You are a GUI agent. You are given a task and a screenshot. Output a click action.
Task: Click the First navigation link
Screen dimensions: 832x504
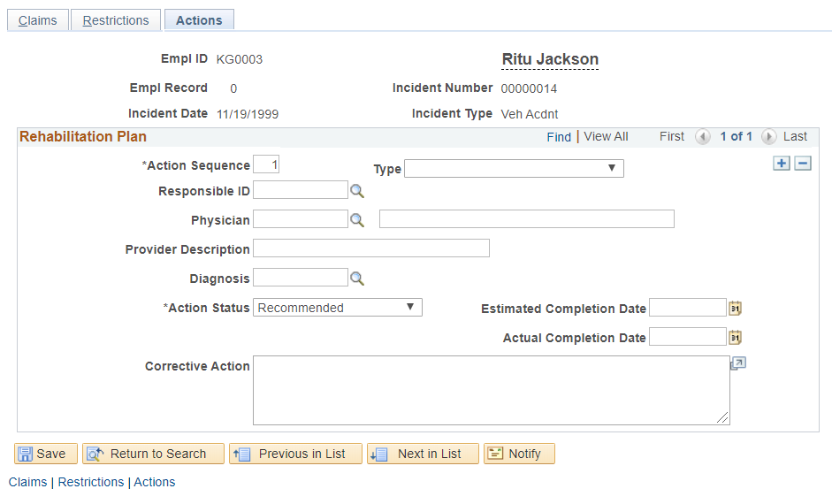click(x=672, y=136)
